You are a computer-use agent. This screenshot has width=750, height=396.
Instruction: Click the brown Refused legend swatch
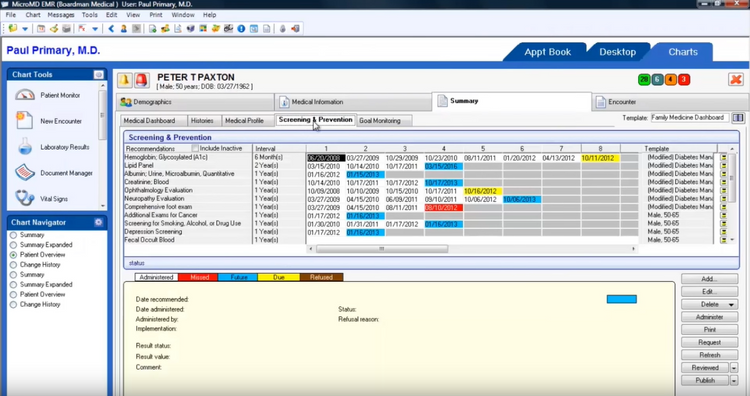pyautogui.click(x=321, y=277)
